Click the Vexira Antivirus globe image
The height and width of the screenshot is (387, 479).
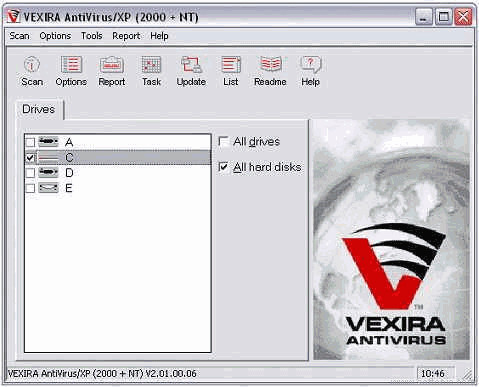point(391,240)
